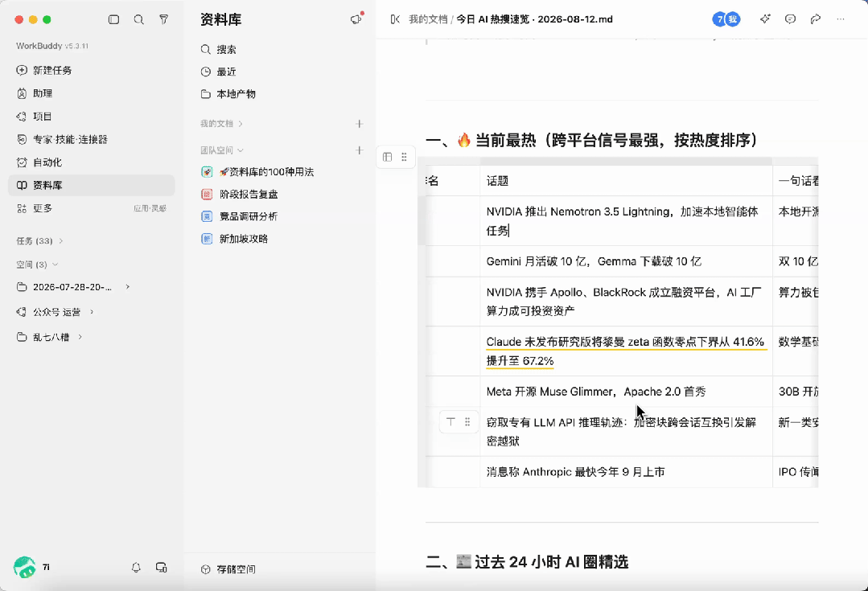Viewport: 868px width, 591px height.
Task: Click the AI sparkle icon in header
Action: point(765,18)
